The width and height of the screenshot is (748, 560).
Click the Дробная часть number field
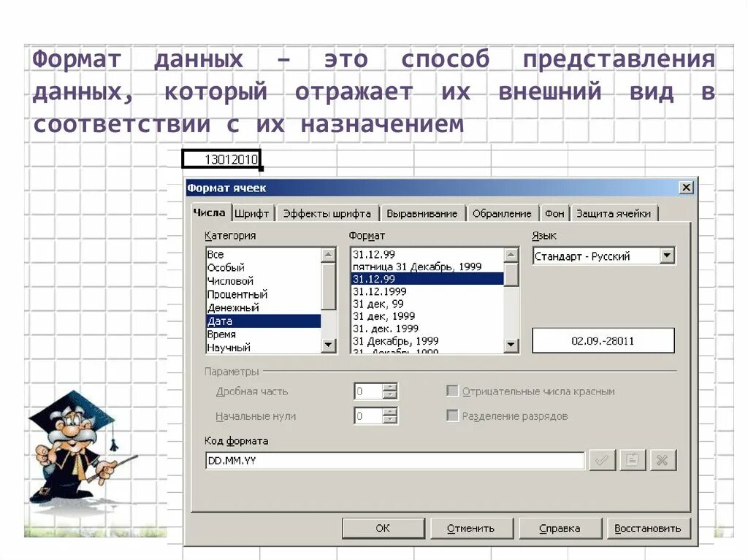pyautogui.click(x=369, y=391)
